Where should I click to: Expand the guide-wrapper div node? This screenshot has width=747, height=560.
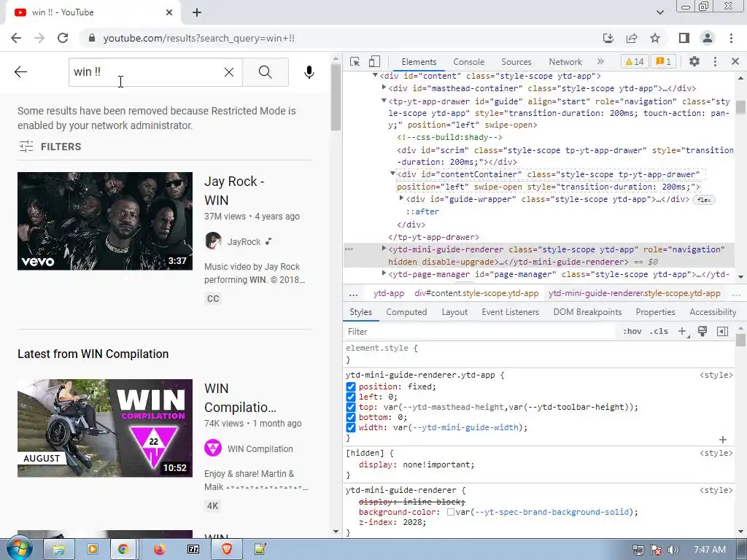(x=402, y=198)
